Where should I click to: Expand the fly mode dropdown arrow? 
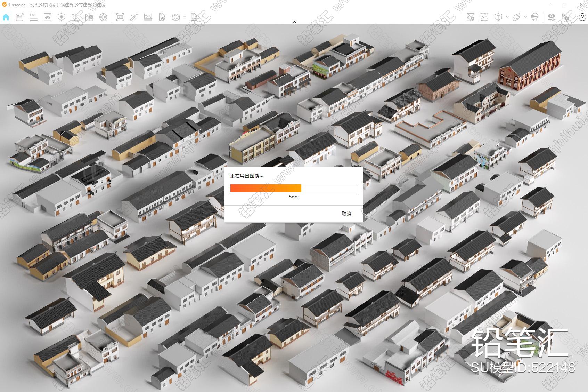pos(525,17)
